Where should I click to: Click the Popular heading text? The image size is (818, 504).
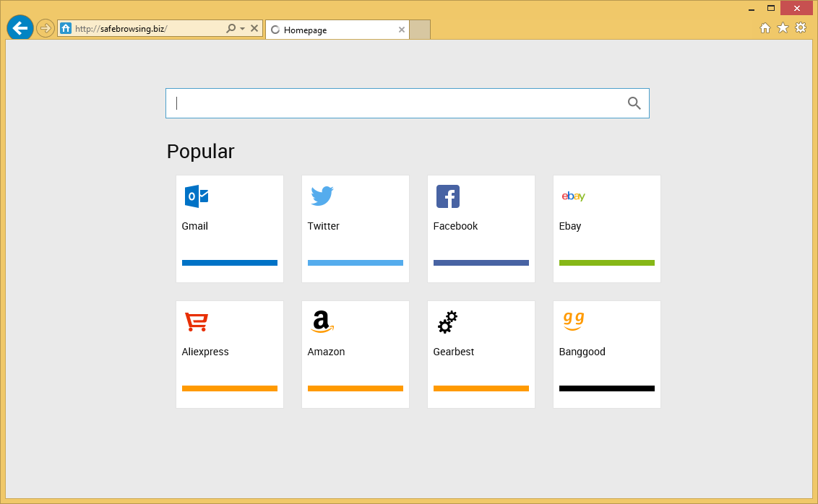(201, 152)
